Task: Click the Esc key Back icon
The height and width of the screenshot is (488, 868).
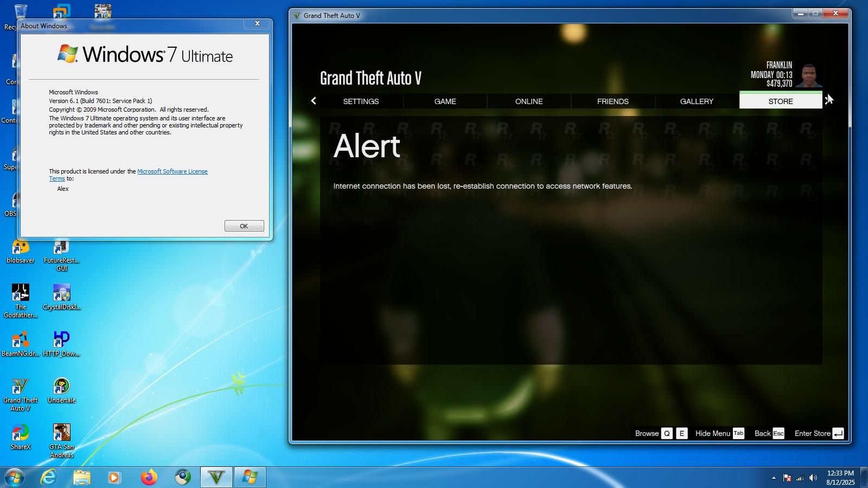Action: tap(778, 433)
